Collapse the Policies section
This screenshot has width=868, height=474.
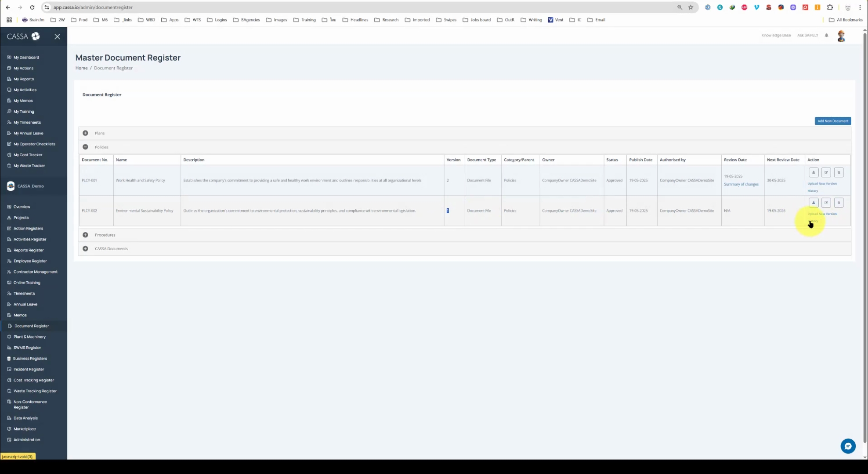(x=85, y=147)
